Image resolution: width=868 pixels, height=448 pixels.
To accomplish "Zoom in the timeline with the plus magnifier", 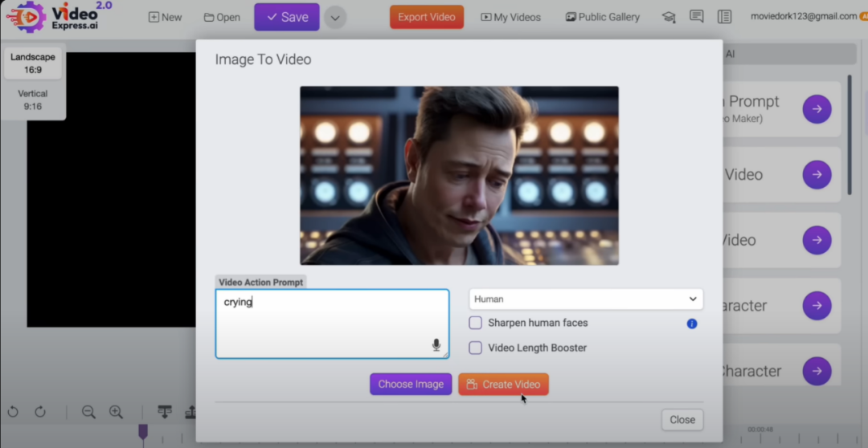I will 116,412.
